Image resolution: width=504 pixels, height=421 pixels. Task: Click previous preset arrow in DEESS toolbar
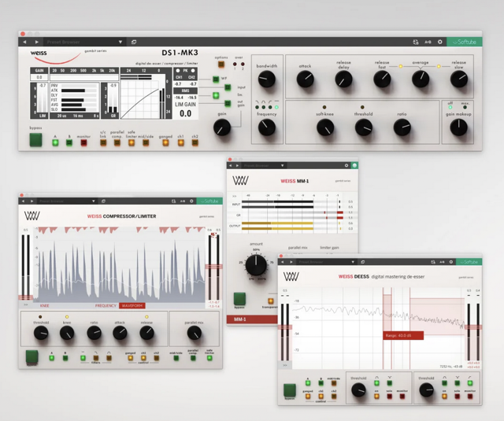click(x=283, y=262)
